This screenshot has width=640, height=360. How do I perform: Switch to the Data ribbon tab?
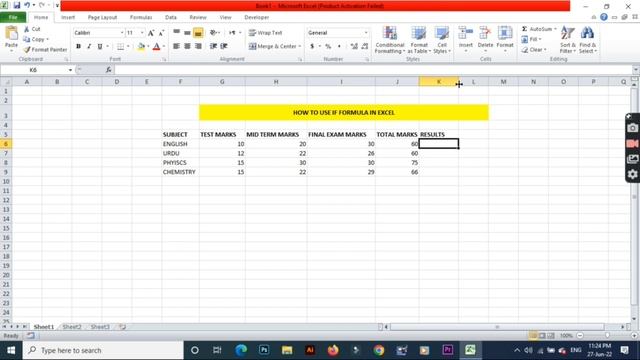[171, 18]
